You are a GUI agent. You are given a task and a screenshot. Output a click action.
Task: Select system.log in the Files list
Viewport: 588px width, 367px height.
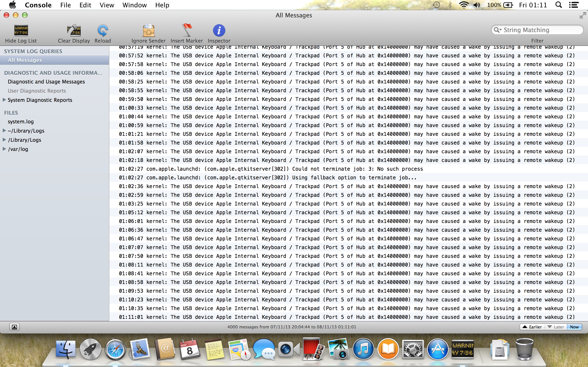click(x=21, y=122)
